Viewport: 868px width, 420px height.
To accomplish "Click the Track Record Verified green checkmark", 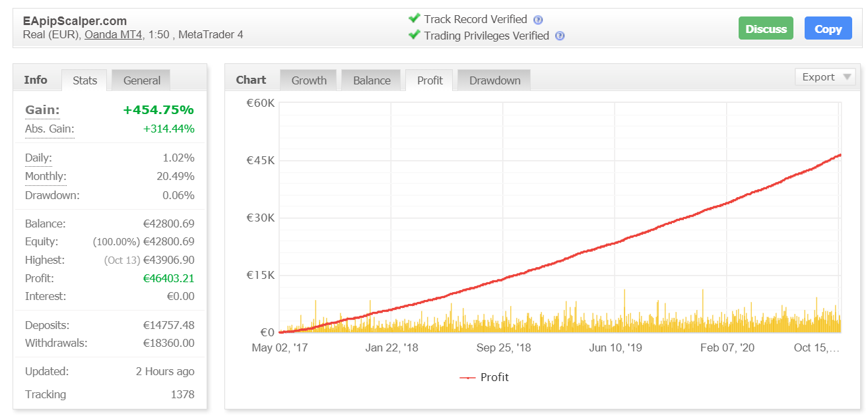I will pyautogui.click(x=414, y=18).
